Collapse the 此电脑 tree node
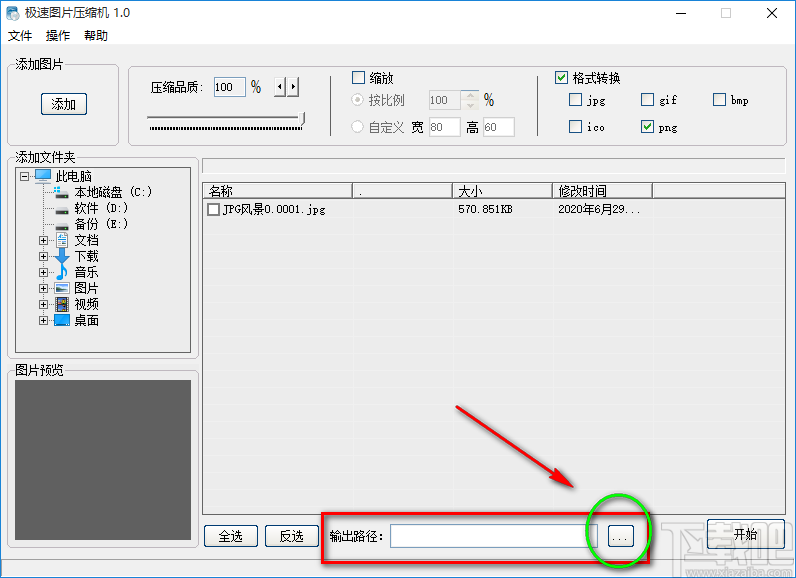796x578 pixels. tap(24, 176)
